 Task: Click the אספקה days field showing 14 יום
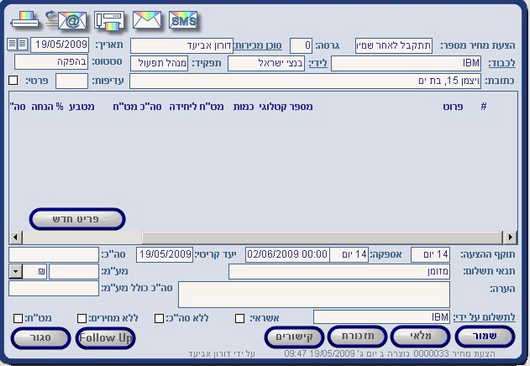(349, 254)
